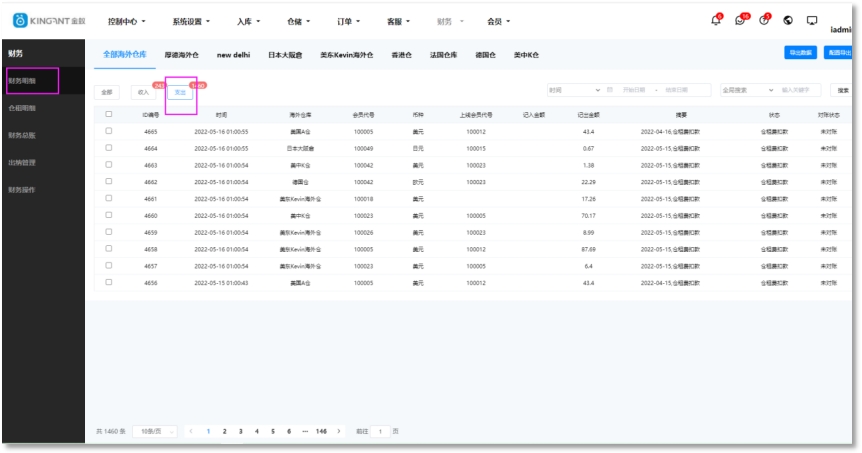
Task: Tick the checkbox for row ID 4662
Action: point(109,182)
